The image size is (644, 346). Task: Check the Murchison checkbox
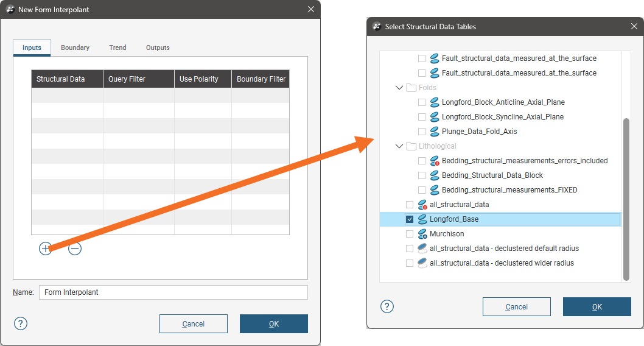pyautogui.click(x=410, y=234)
